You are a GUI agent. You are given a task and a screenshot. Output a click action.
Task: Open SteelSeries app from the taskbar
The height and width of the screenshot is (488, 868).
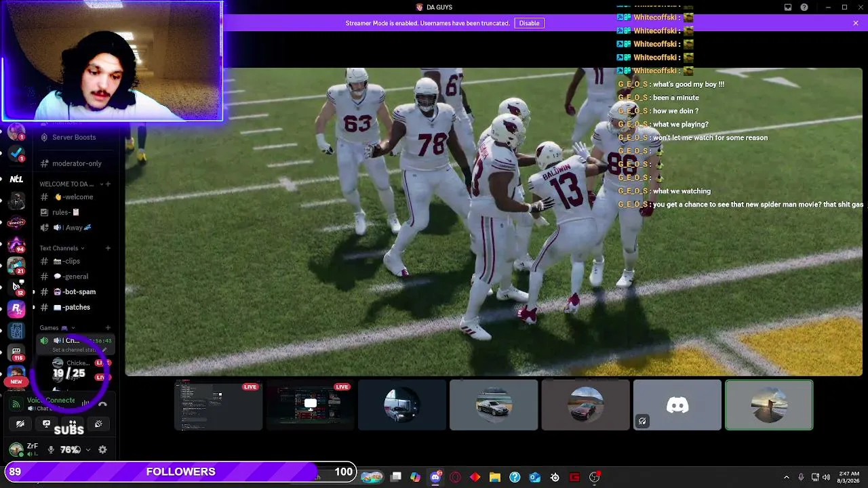point(555,477)
